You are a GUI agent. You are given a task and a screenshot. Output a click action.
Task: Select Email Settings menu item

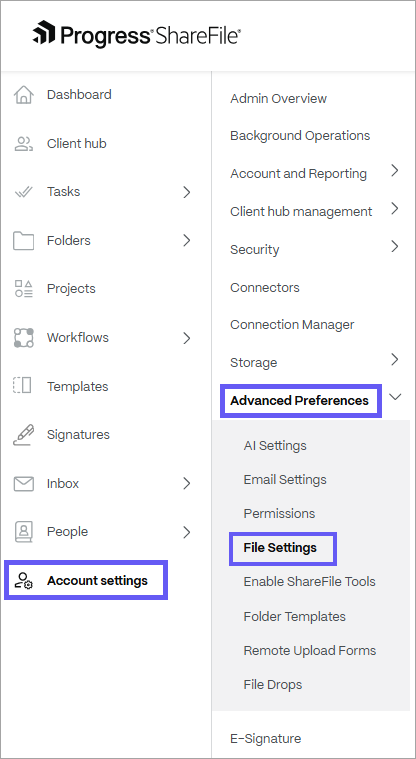(x=285, y=480)
